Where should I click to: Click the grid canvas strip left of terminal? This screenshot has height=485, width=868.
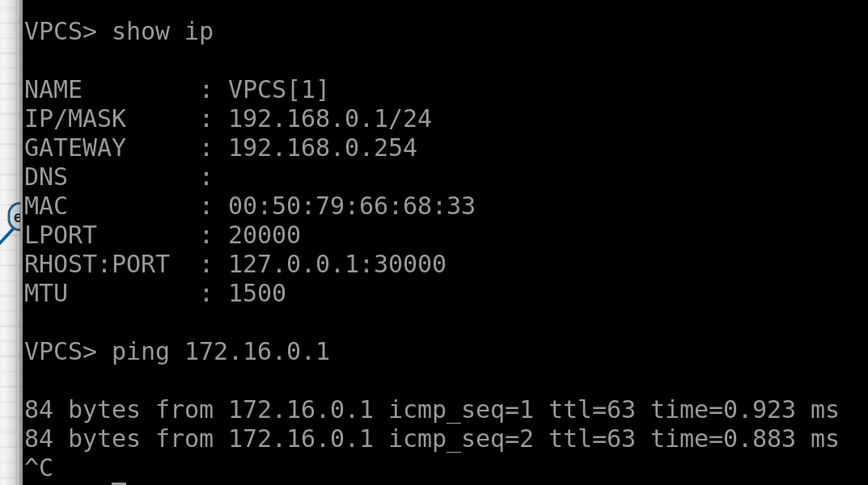coord(10,364)
